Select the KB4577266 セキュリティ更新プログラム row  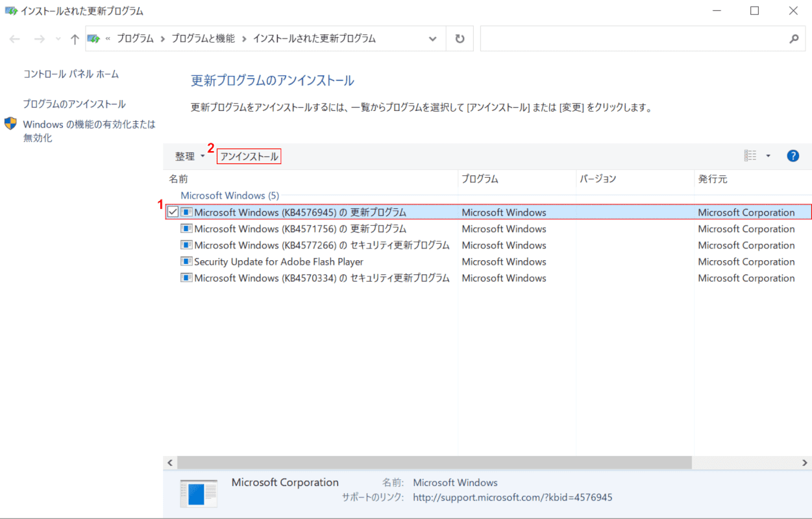[489, 245]
